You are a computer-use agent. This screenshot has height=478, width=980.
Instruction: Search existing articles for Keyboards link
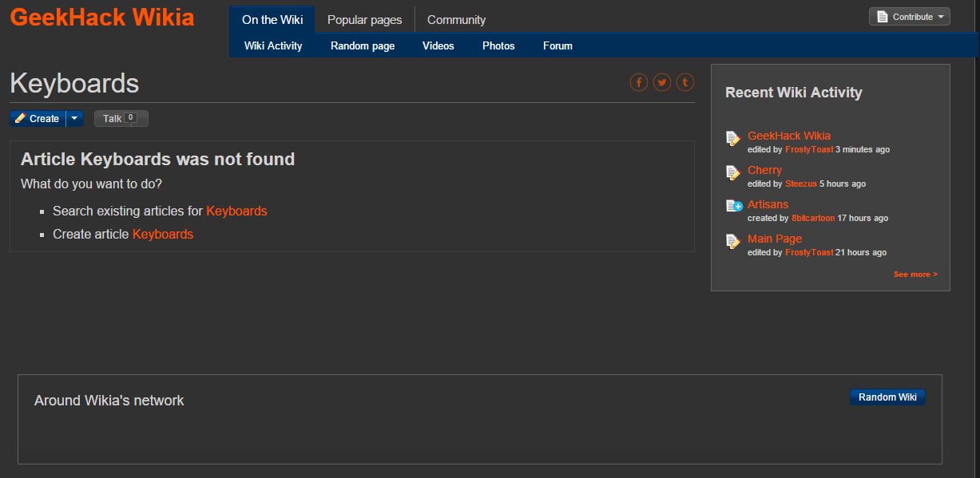(x=236, y=211)
